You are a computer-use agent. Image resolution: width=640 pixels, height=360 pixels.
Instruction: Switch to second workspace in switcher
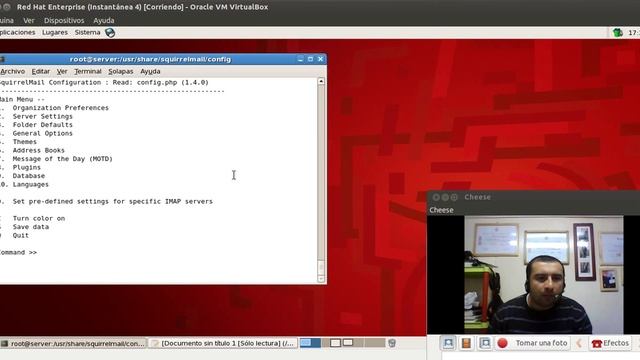[x=331, y=343]
